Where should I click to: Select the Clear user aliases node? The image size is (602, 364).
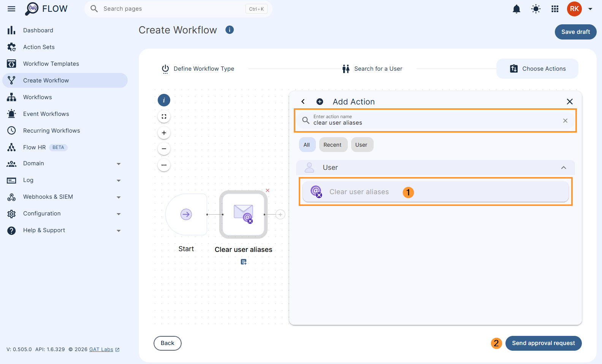(243, 215)
